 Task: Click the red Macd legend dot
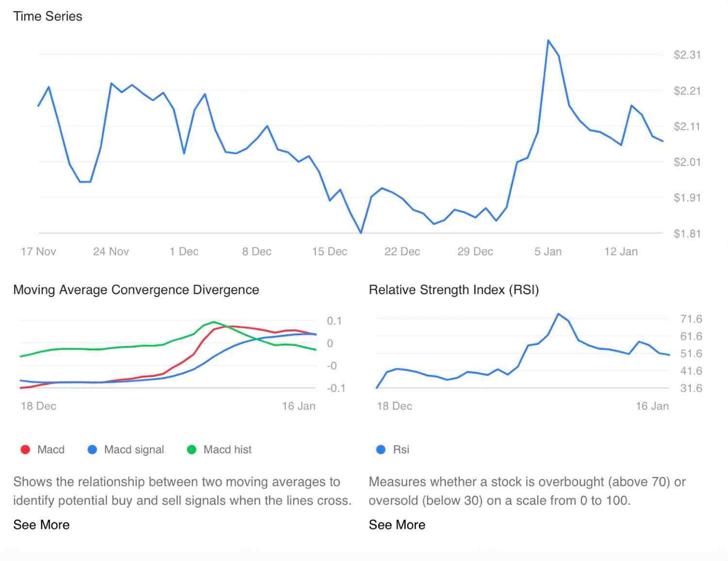point(25,450)
